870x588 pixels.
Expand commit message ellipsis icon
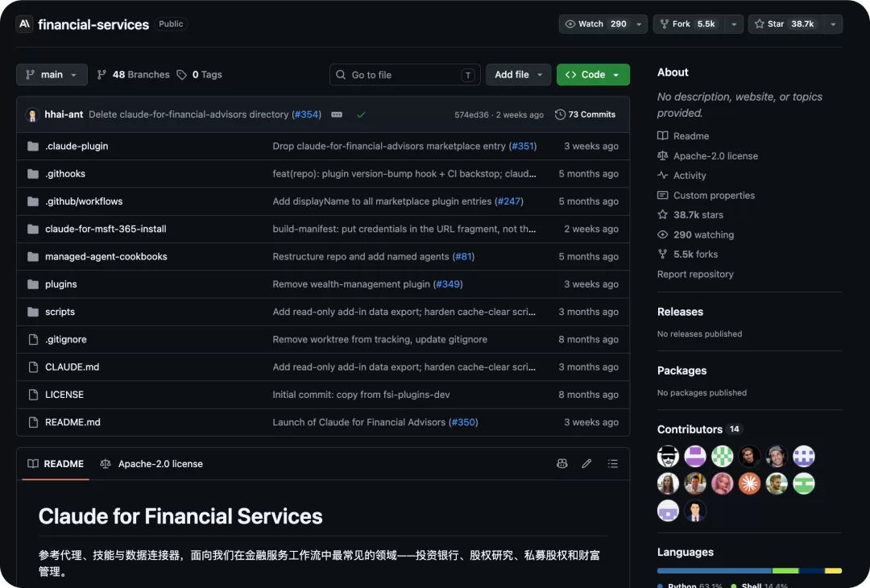point(337,115)
